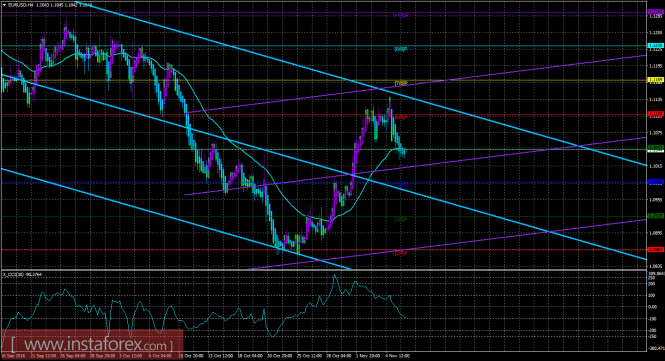Image resolution: width=665 pixels, height=361 pixels.
Task: Select the yellow pivot price tag on axis
Action: click(655, 80)
